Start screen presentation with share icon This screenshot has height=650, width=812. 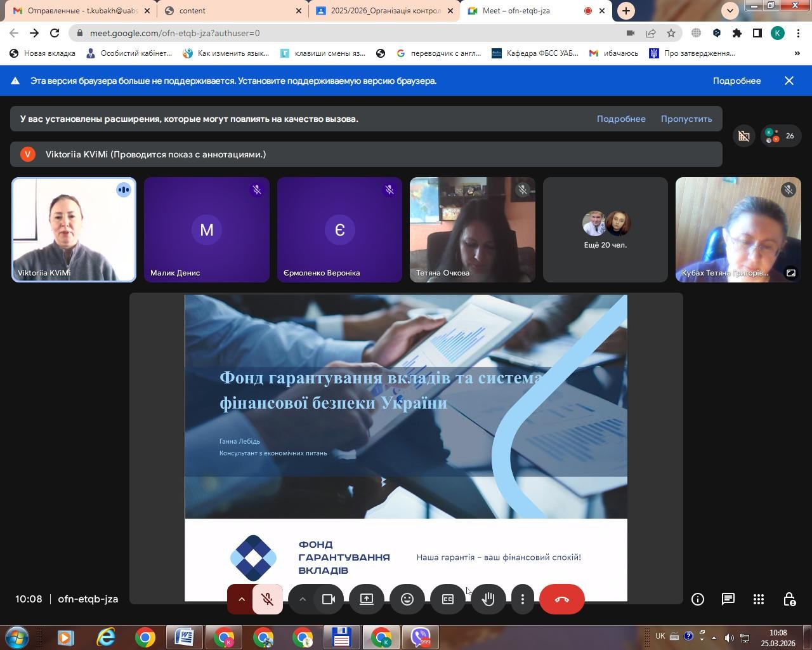point(367,599)
